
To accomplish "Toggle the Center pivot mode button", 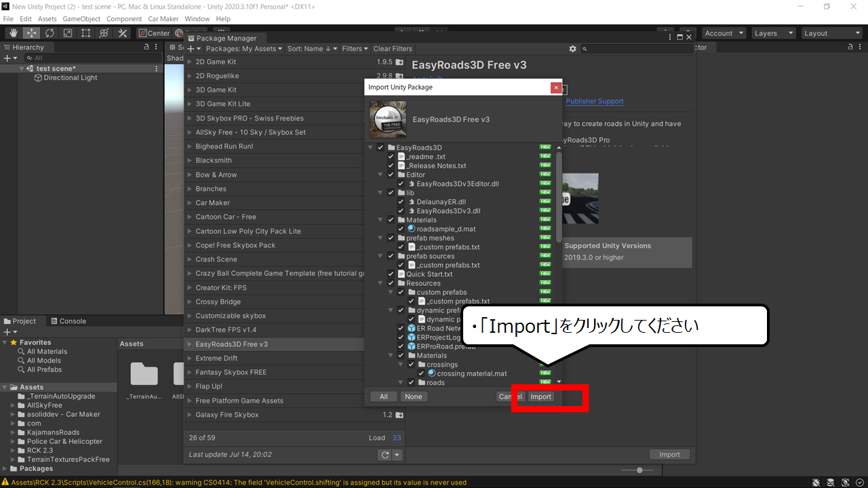I will tap(154, 33).
